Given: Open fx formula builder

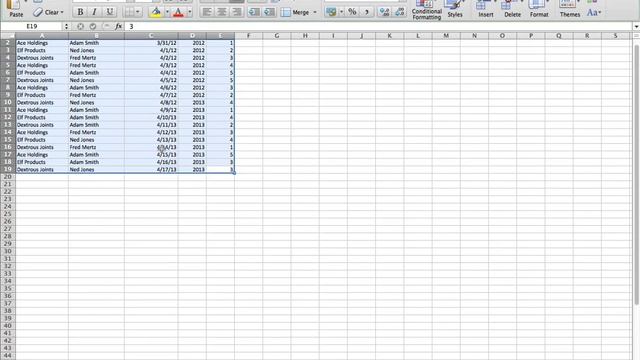Looking at the screenshot, I should pos(118,26).
